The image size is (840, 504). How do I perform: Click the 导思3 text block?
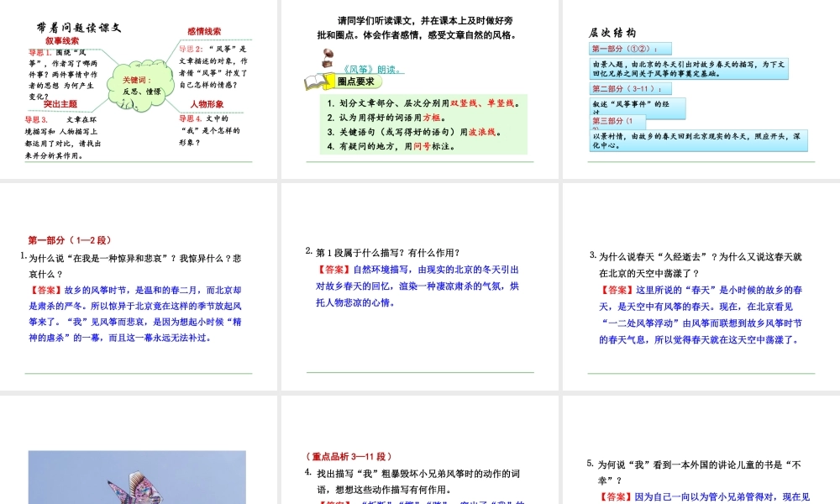63,138
